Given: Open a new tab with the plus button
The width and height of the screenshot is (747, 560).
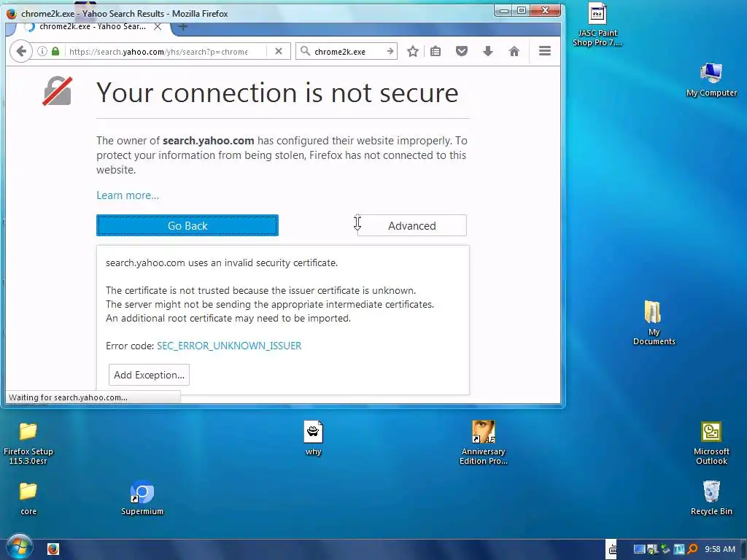Looking at the screenshot, I should pos(183,27).
